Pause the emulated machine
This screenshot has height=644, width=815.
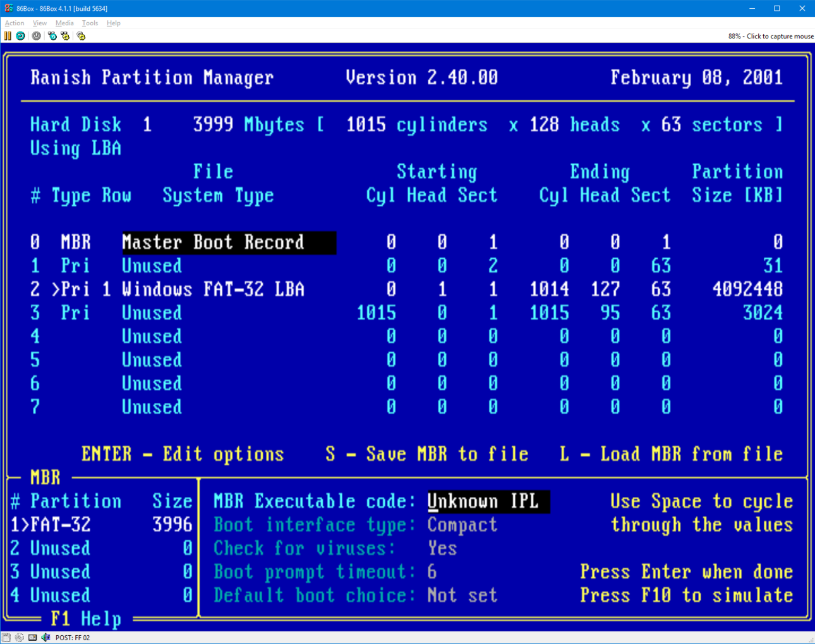tap(8, 36)
